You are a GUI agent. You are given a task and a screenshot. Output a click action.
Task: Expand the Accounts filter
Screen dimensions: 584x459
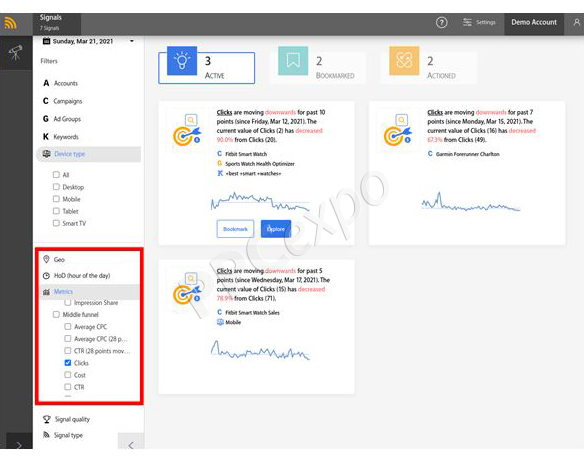(x=60, y=83)
